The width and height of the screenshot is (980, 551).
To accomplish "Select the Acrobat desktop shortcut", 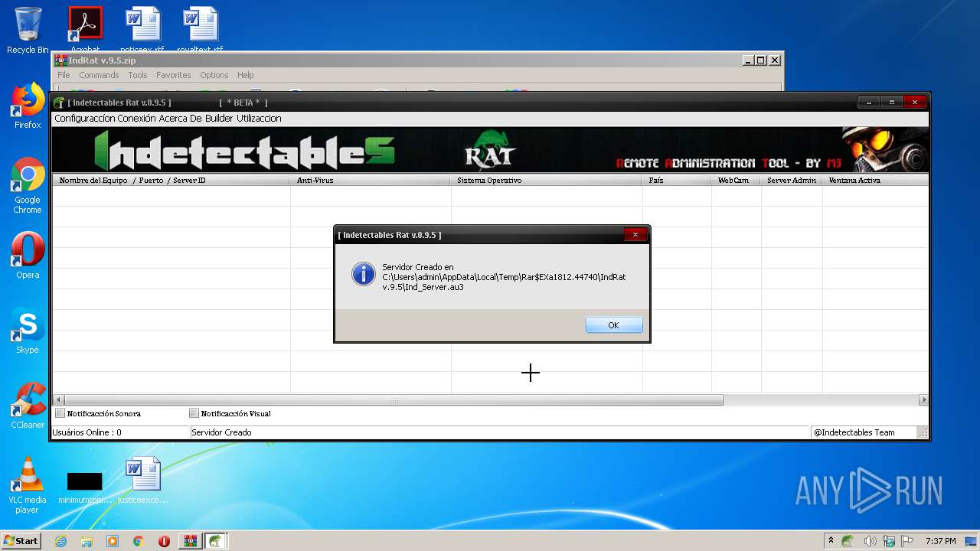I will (85, 30).
